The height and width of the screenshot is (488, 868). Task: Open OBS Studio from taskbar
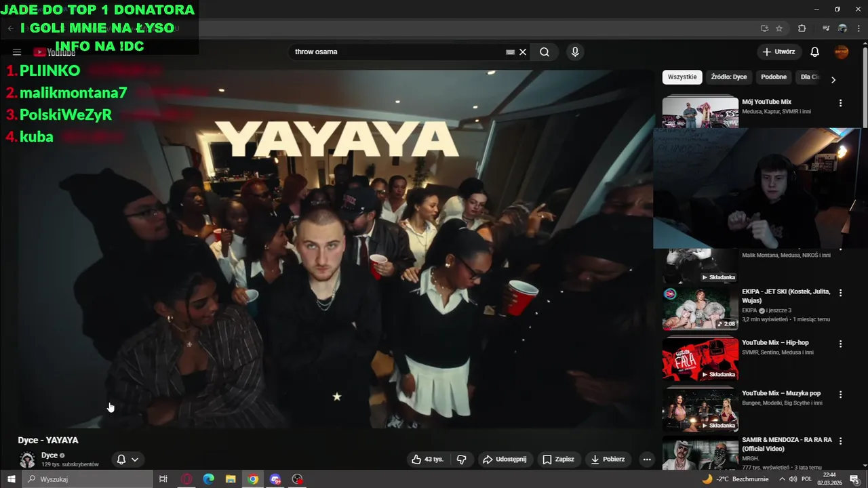click(x=297, y=479)
